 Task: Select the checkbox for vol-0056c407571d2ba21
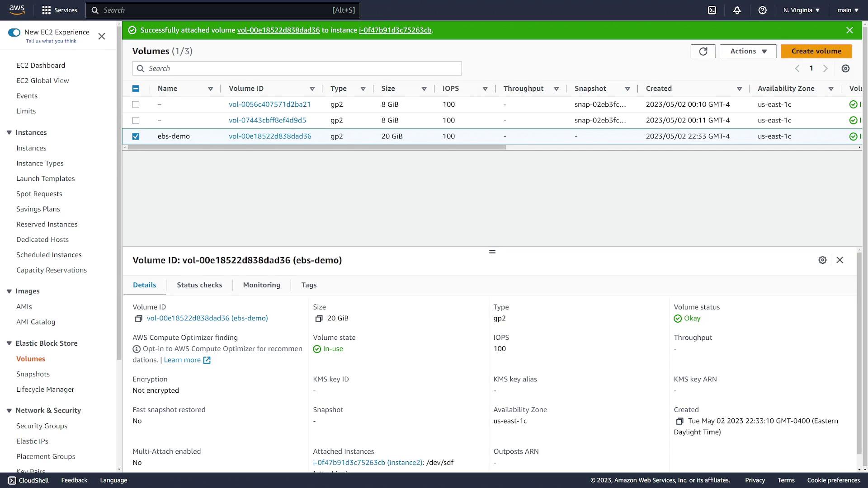136,104
